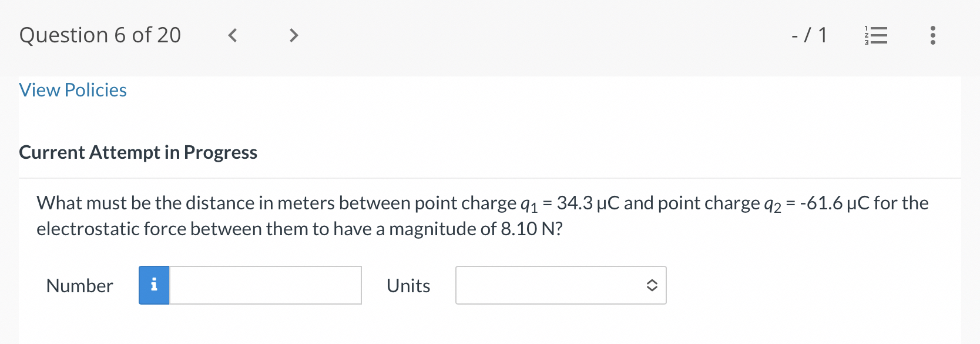Open the Units dropdown selector
This screenshot has width=980, height=344.
(560, 285)
